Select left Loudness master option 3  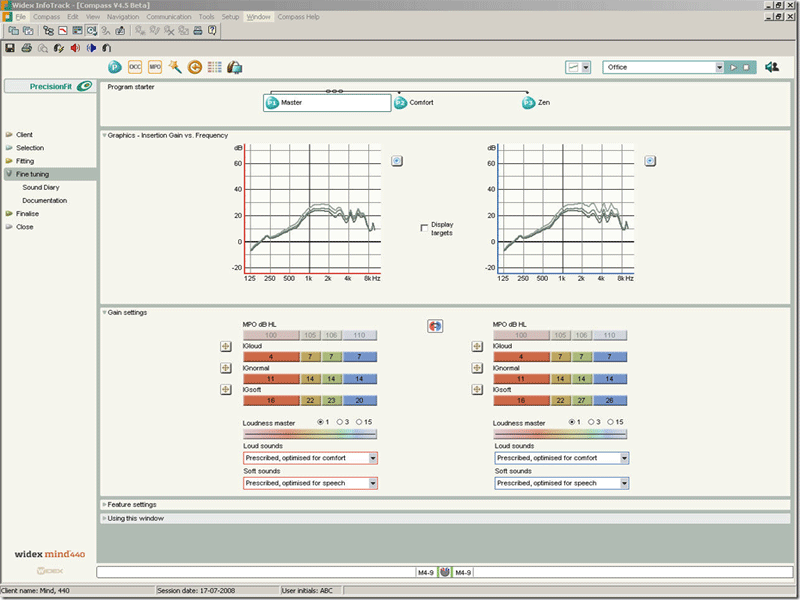[341, 422]
